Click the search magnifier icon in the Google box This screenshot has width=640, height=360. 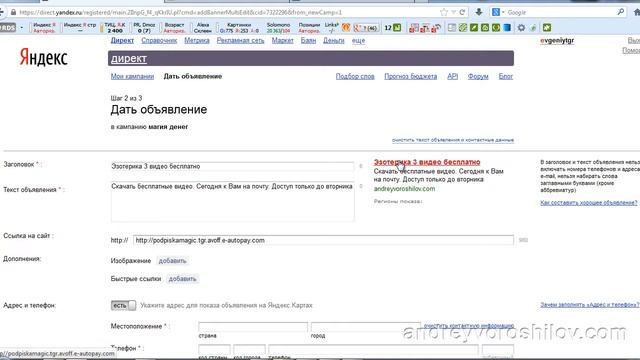coord(621,12)
